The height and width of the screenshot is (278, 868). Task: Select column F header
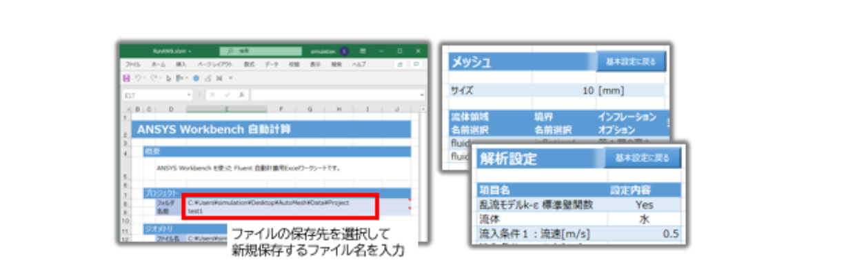(281, 109)
